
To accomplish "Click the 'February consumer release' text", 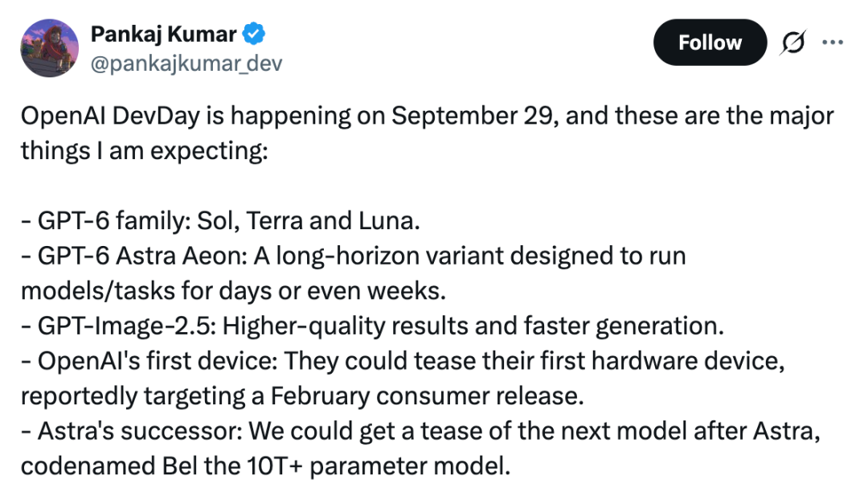I will tap(427, 396).
